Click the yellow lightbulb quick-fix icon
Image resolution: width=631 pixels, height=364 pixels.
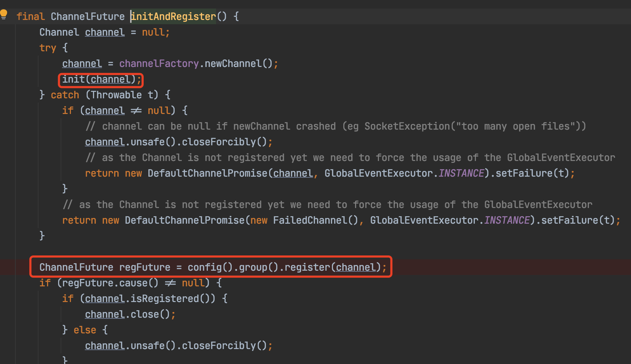[4, 15]
